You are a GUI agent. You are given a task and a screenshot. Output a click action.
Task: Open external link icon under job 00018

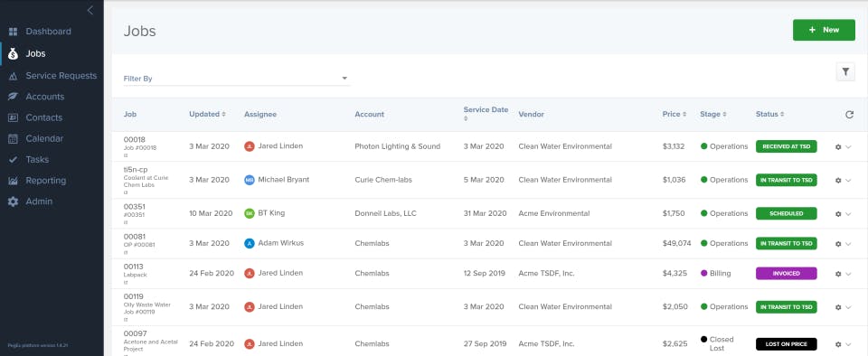(125, 156)
